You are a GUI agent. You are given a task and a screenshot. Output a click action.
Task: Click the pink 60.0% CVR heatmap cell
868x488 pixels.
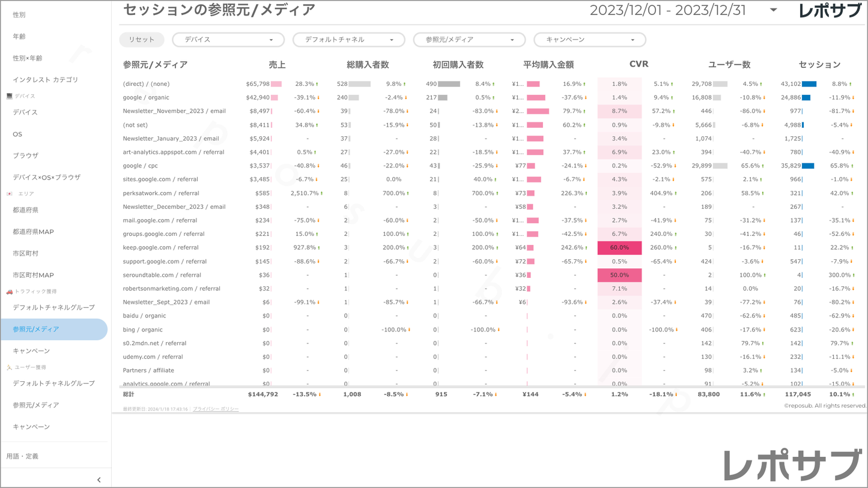pyautogui.click(x=619, y=248)
